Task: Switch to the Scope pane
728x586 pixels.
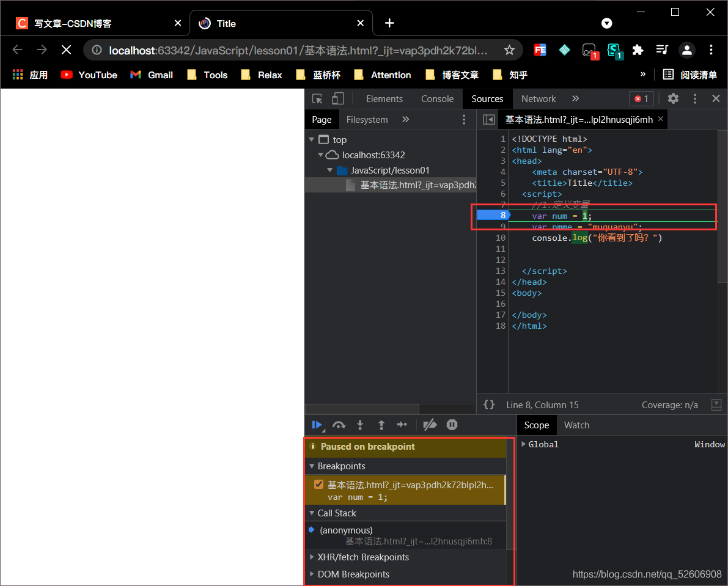Action: tap(536, 425)
